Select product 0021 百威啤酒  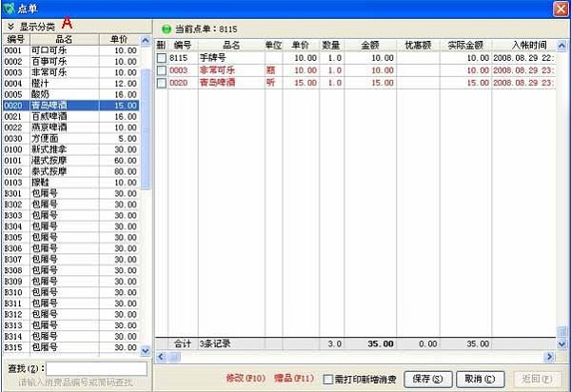pyautogui.click(x=71, y=116)
